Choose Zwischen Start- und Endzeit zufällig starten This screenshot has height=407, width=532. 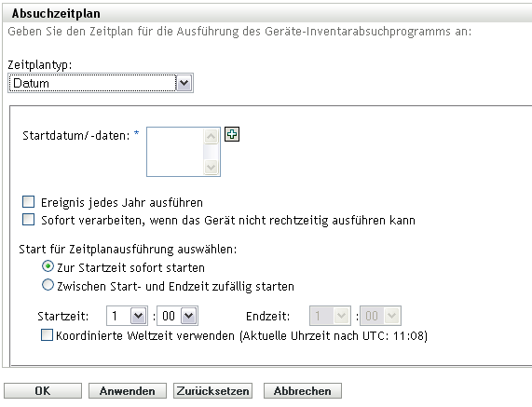[48, 285]
